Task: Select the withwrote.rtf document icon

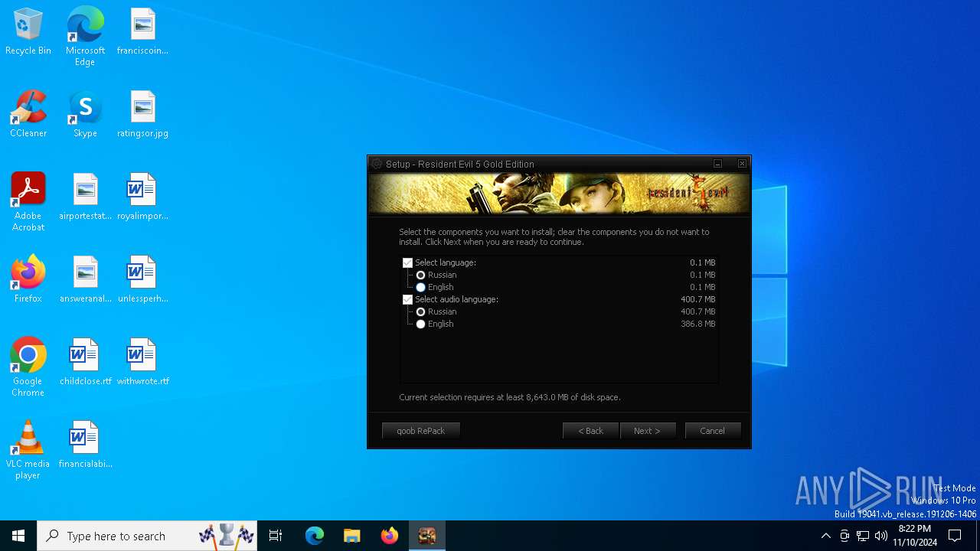Action: (x=142, y=363)
